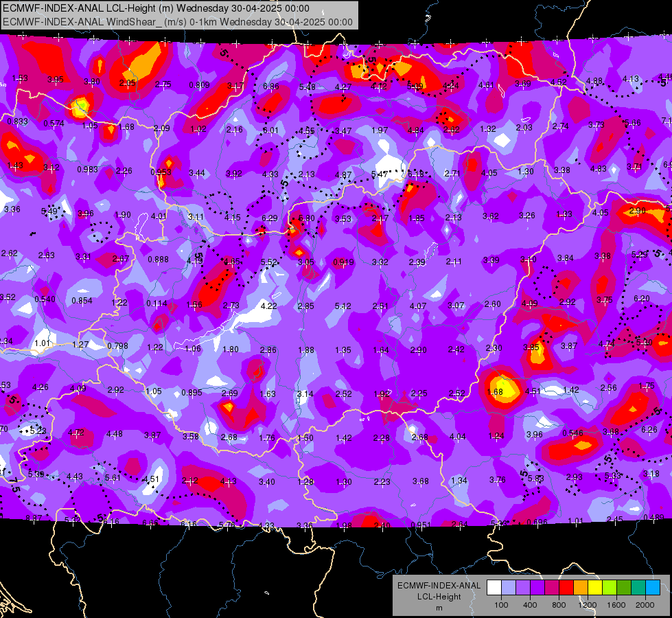Click the 'LCL-Height (m)' title line at top
This screenshot has height=618, width=672.
(156, 8)
